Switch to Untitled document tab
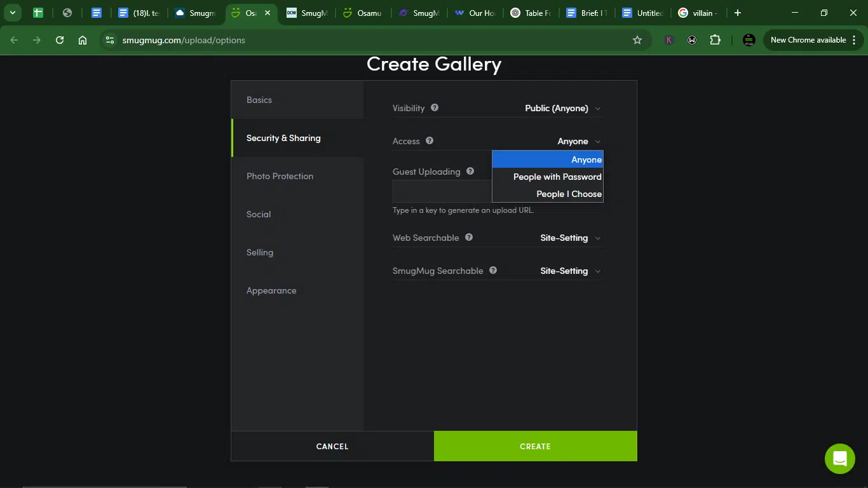The height and width of the screenshot is (488, 868). coord(643,13)
